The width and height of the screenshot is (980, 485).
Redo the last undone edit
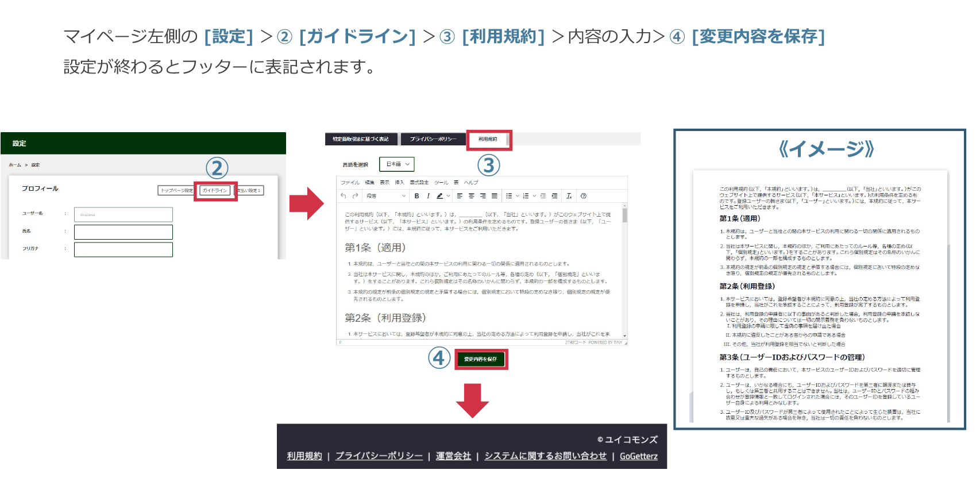[x=355, y=196]
